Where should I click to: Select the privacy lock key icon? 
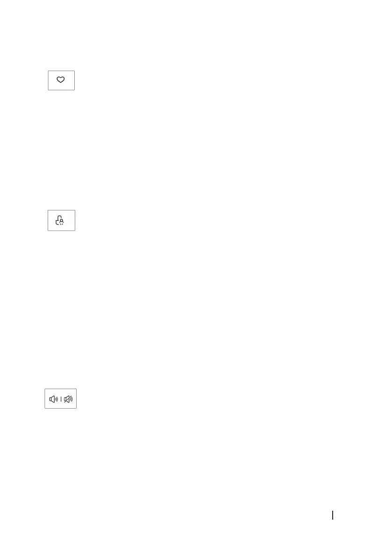[x=60, y=220]
